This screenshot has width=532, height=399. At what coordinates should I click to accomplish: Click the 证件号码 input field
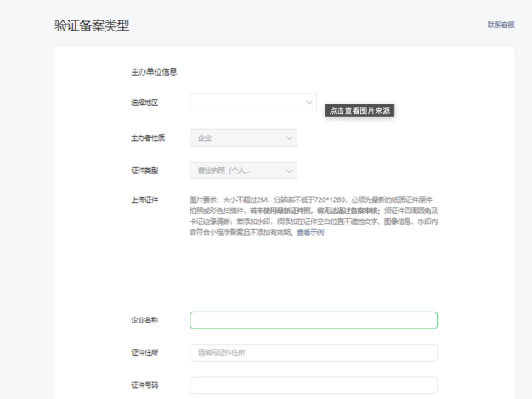tap(314, 385)
